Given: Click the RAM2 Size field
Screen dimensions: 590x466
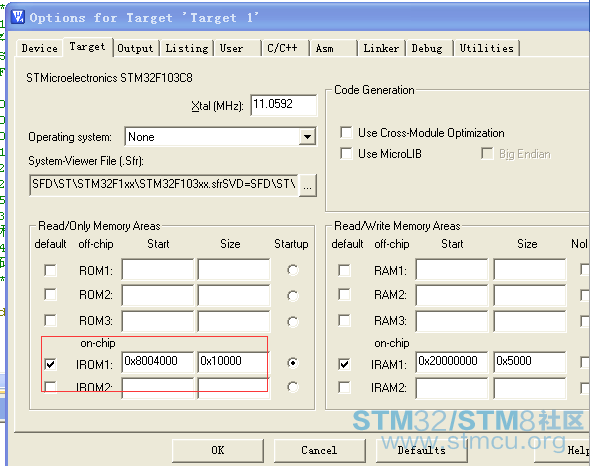Looking at the screenshot, I should [530, 295].
